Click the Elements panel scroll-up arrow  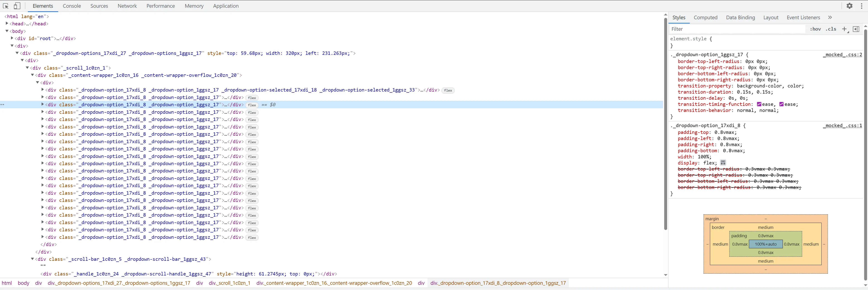[666, 15]
